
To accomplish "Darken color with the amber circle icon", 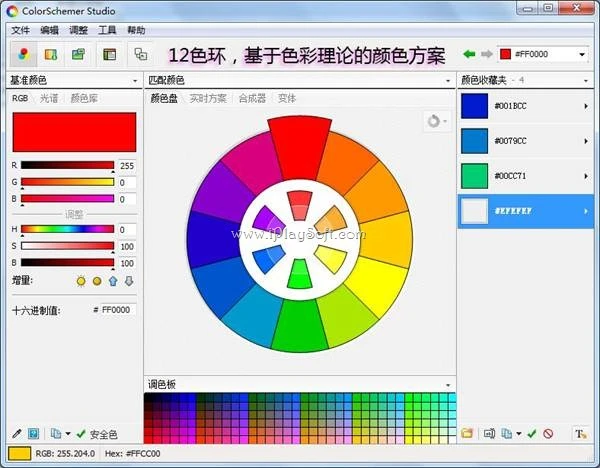I will tap(97, 281).
